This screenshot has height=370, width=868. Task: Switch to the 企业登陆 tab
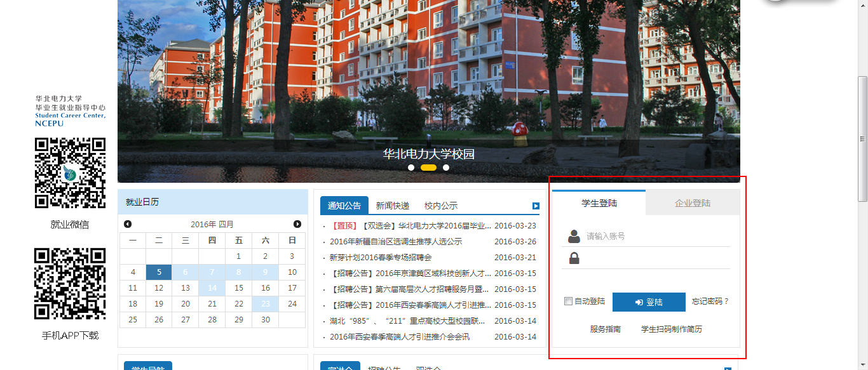pyautogui.click(x=693, y=203)
